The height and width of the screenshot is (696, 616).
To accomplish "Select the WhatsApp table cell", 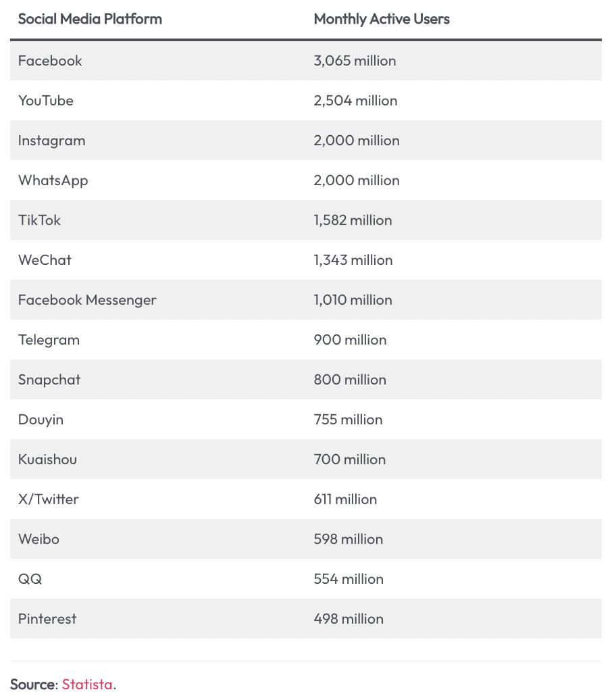I will [x=53, y=180].
